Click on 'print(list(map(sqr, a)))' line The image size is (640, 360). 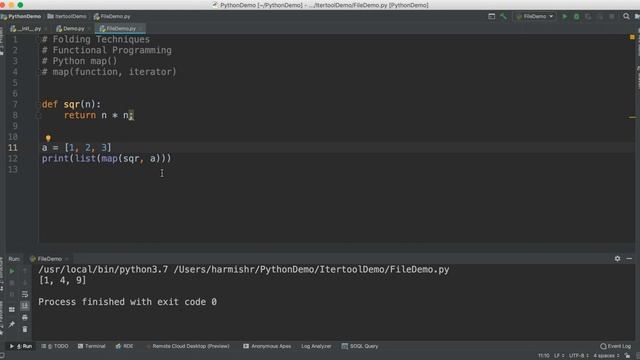pos(107,158)
